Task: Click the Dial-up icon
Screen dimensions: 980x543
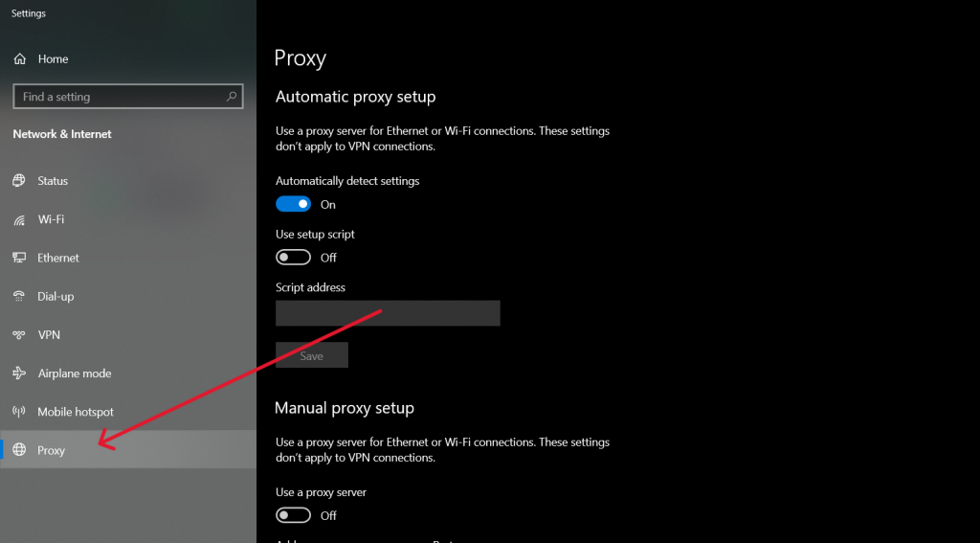Action: pyautogui.click(x=19, y=297)
